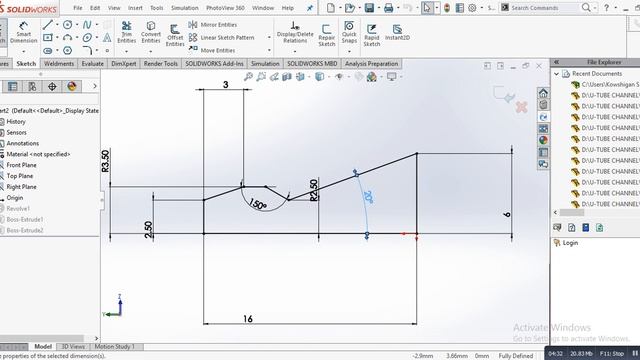The width and height of the screenshot is (640, 360).
Task: Open the sketch Text tool
Action: (107, 38)
